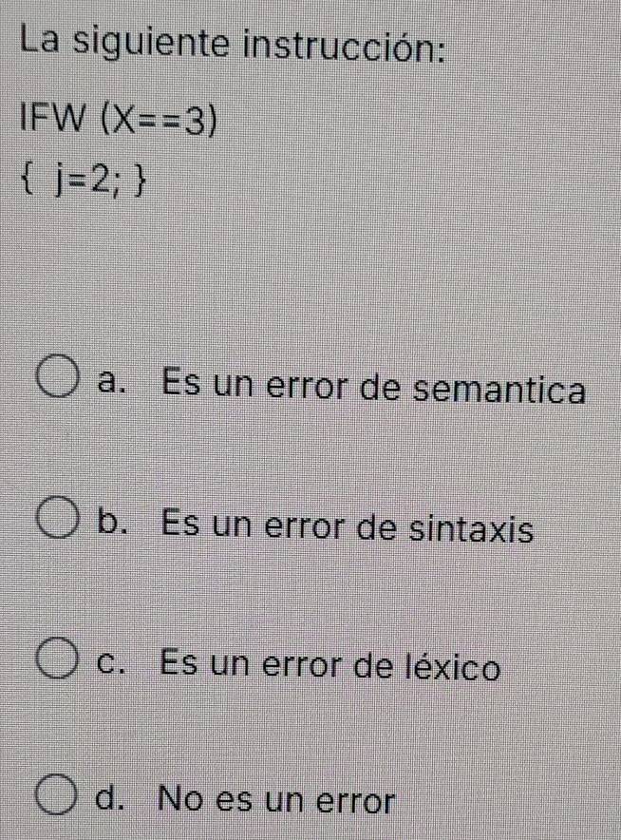
Task: Click the "a." option letter
Action: click(113, 383)
